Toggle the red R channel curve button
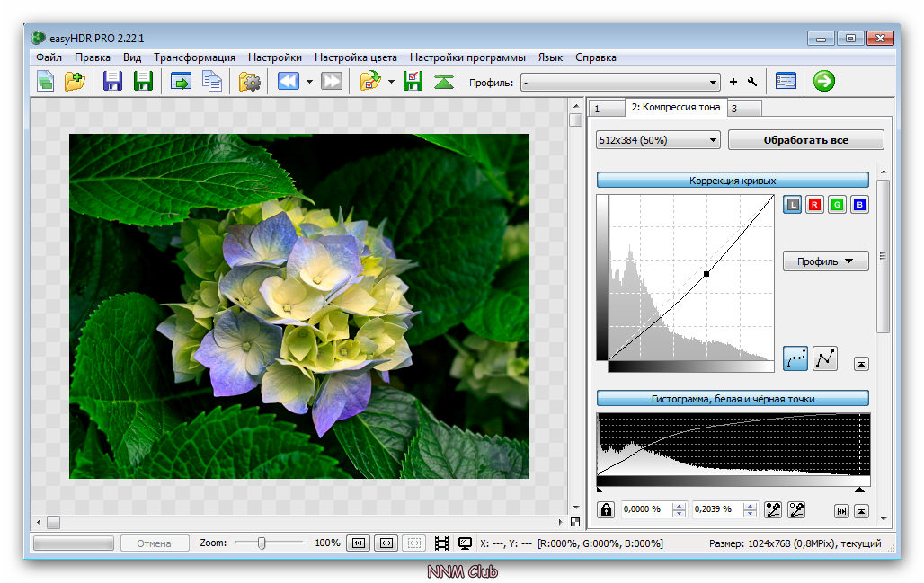This screenshot has height=583, width=924. (814, 205)
